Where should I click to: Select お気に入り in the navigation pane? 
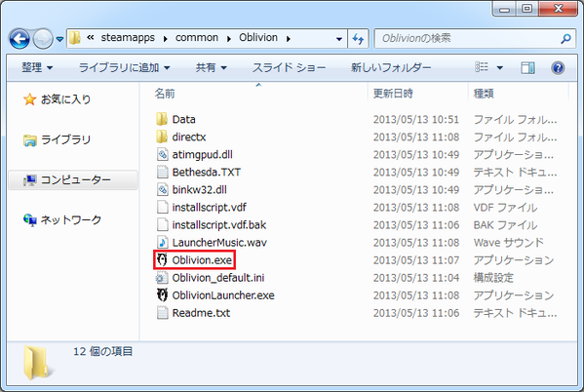coord(66,99)
